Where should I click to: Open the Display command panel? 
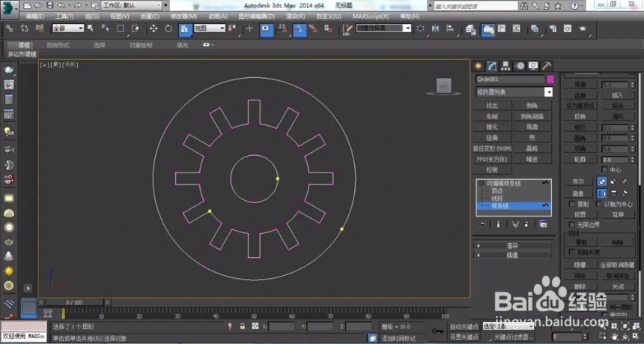(533, 66)
